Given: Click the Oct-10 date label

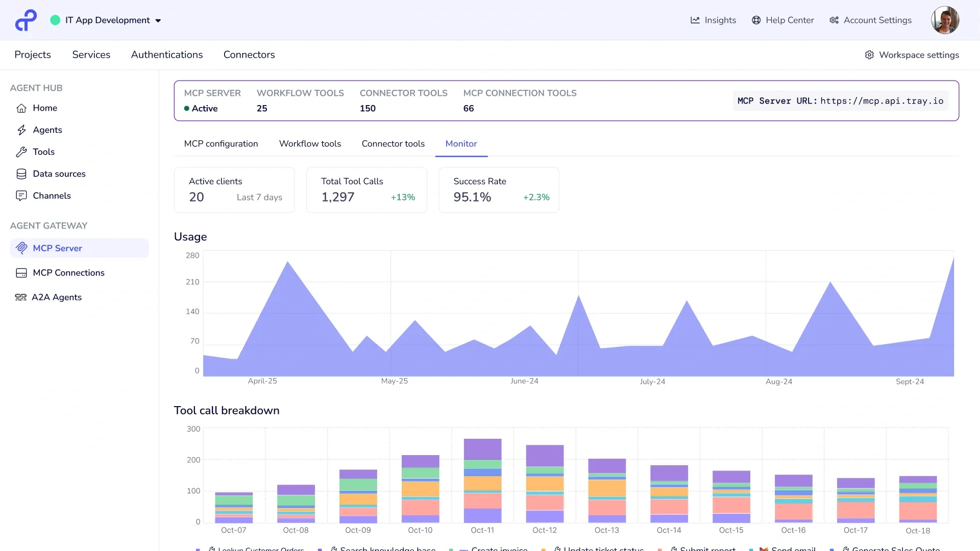Looking at the screenshot, I should 420,531.
